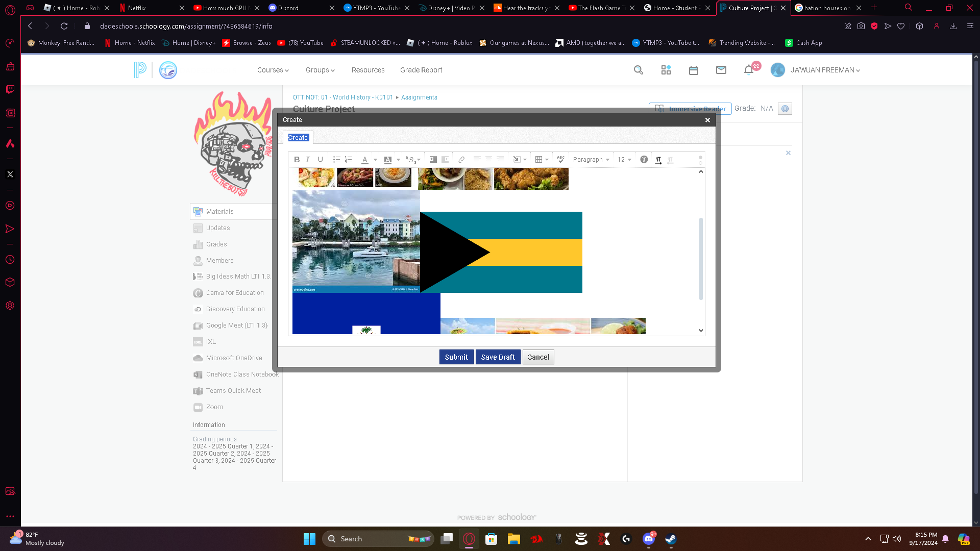Open Steam from the Windows taskbar
The image size is (980, 551).
[671, 539]
